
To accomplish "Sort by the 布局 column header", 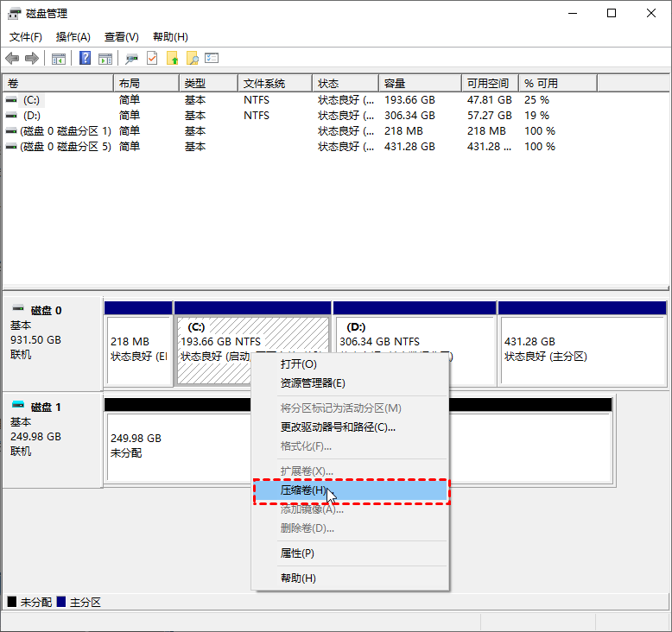I will tap(146, 83).
